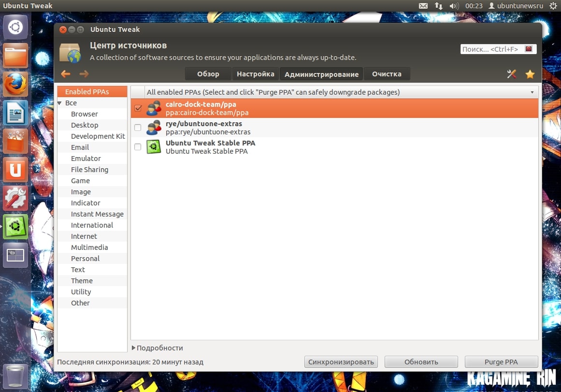This screenshot has height=392, width=561.
Task: Switch to the Администрирование tab
Action: pos(321,74)
